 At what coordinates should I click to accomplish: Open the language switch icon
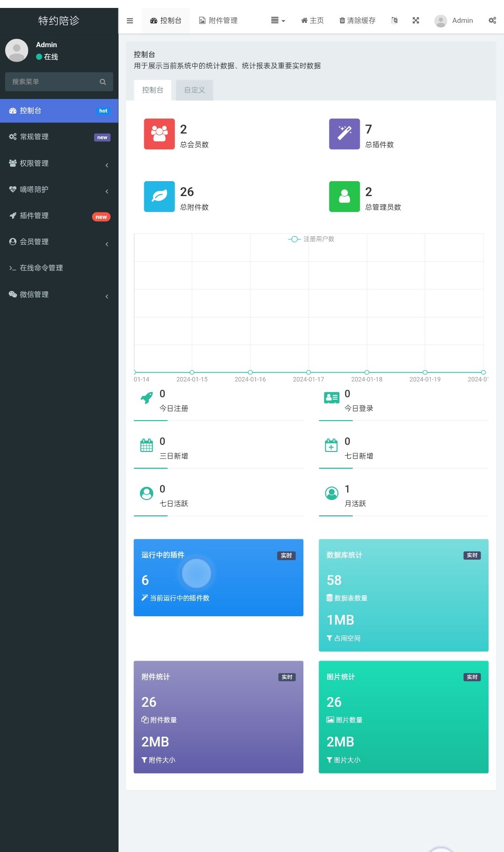pyautogui.click(x=394, y=21)
